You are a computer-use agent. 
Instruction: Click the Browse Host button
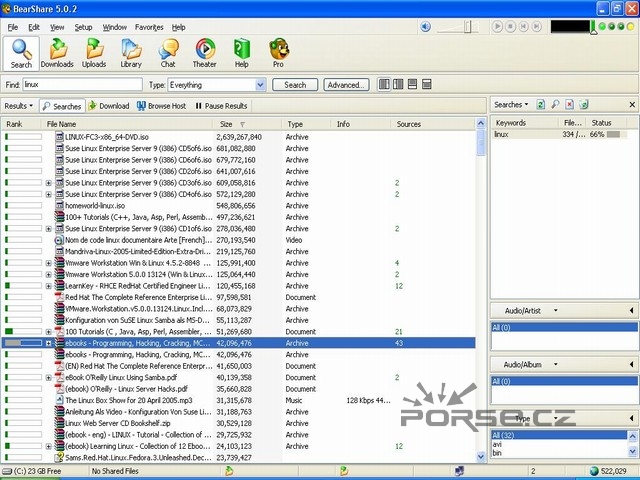(161, 105)
